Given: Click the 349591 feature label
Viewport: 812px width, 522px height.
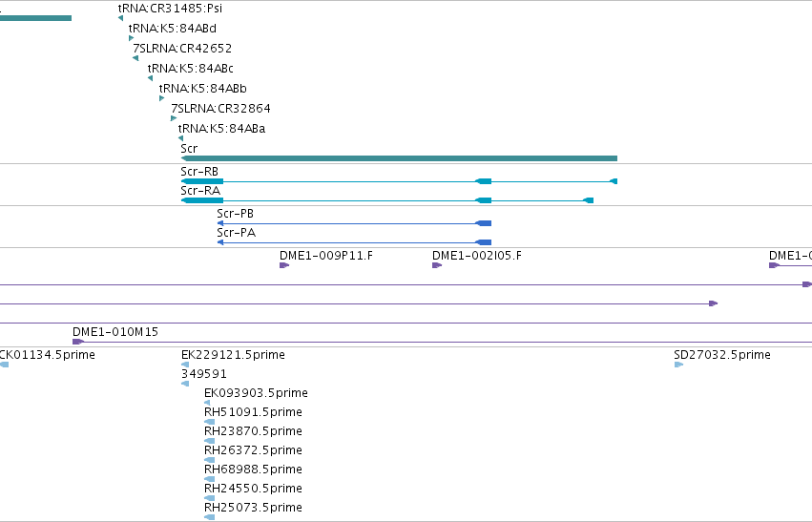Looking at the screenshot, I should tap(204, 374).
